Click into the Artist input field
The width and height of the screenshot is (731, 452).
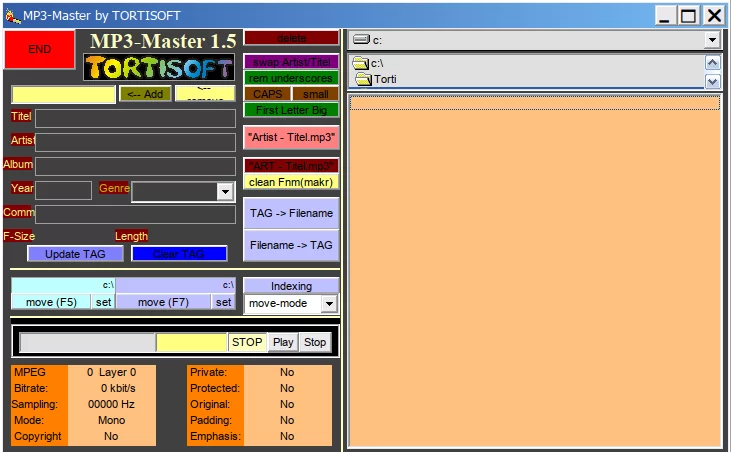coord(135,142)
